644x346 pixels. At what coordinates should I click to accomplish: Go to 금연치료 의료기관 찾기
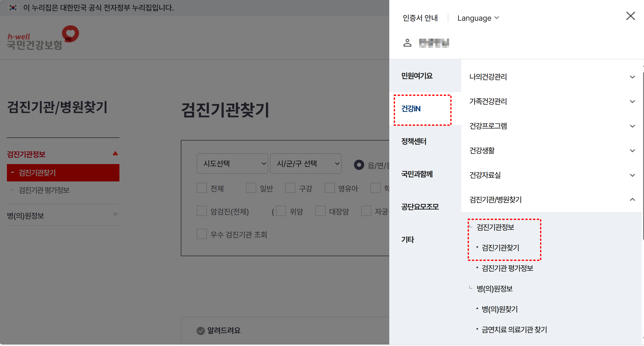tap(514, 330)
